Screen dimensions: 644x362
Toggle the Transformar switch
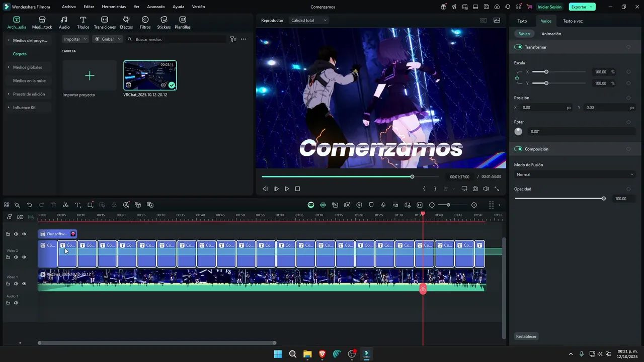point(518,47)
